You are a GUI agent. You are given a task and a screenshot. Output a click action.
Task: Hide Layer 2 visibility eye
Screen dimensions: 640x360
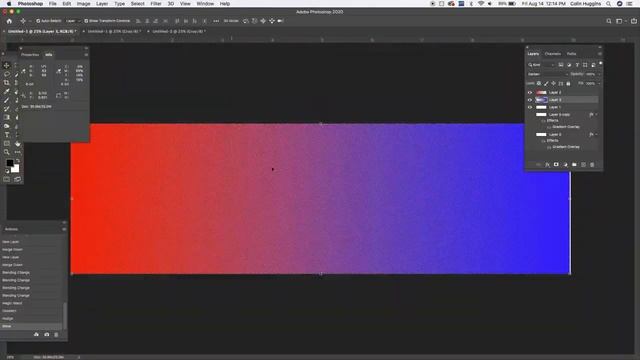(x=530, y=93)
